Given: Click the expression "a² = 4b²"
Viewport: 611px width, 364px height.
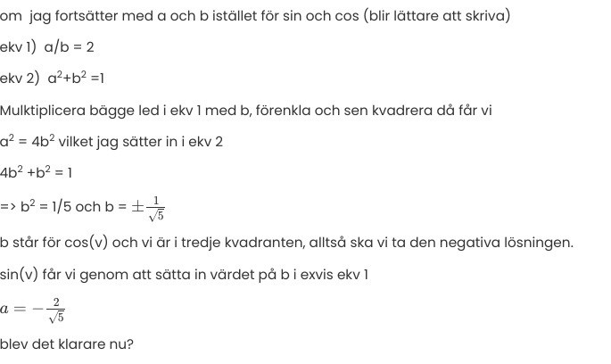Looking at the screenshot, I should pos(27,141).
